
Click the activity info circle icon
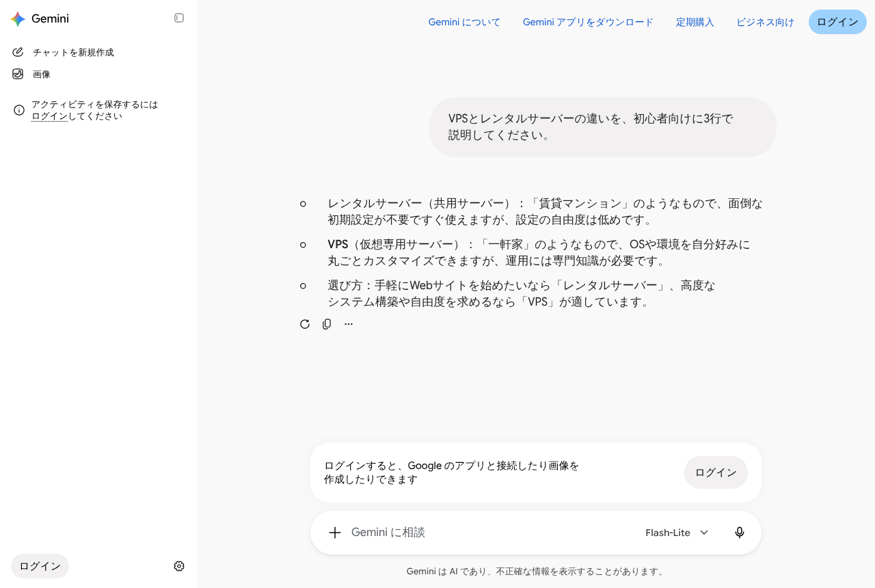pos(19,110)
